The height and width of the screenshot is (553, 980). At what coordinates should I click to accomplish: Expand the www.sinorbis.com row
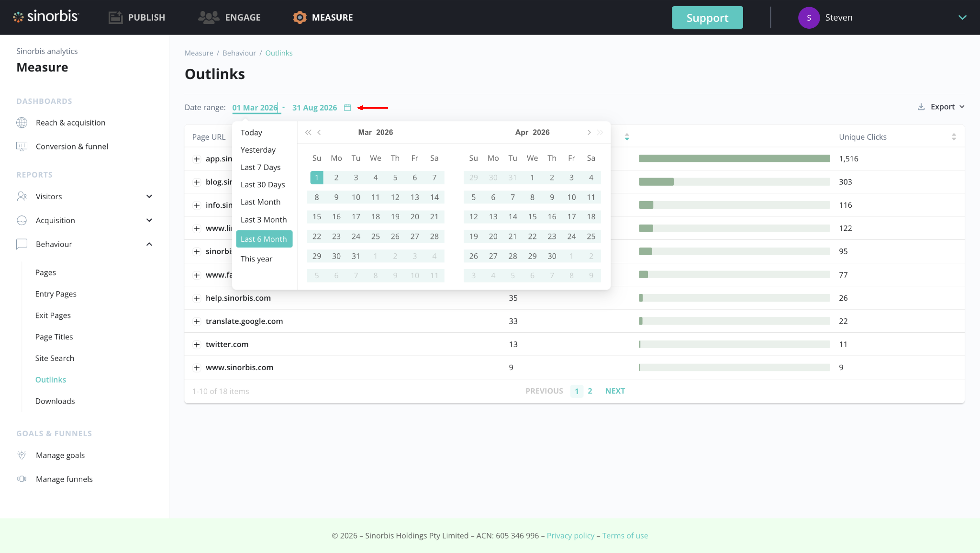click(x=197, y=368)
